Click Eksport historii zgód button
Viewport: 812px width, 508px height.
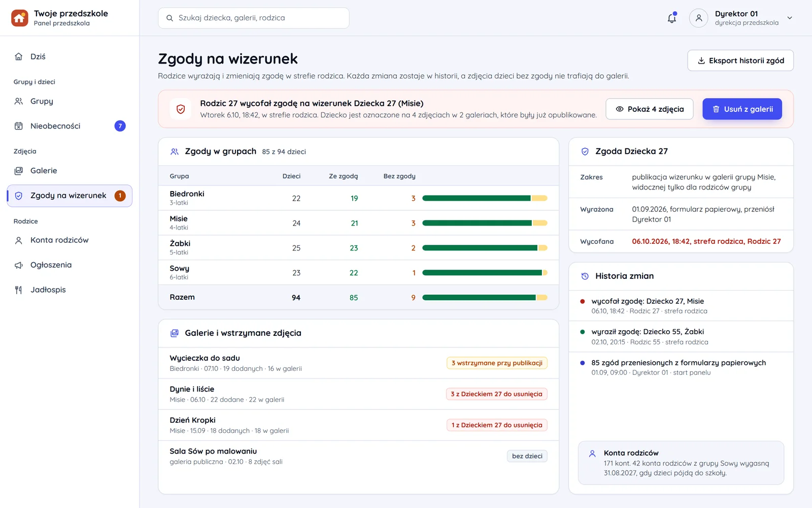coord(740,60)
